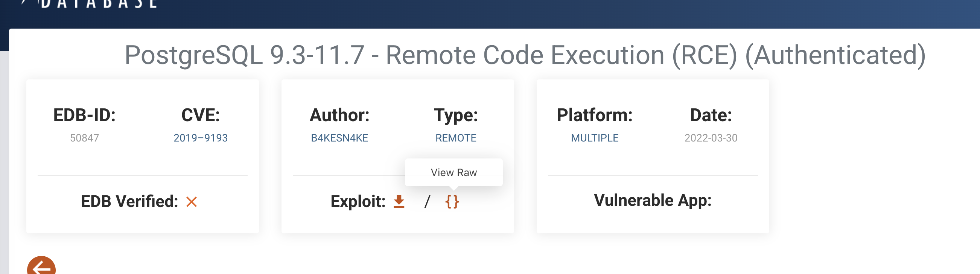The image size is (980, 274).
Task: Open raw exploit view curly braces icon
Action: tap(452, 201)
